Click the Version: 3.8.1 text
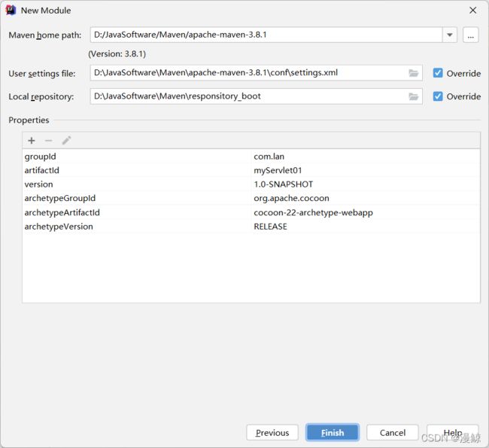This screenshot has height=448, width=489. [117, 54]
